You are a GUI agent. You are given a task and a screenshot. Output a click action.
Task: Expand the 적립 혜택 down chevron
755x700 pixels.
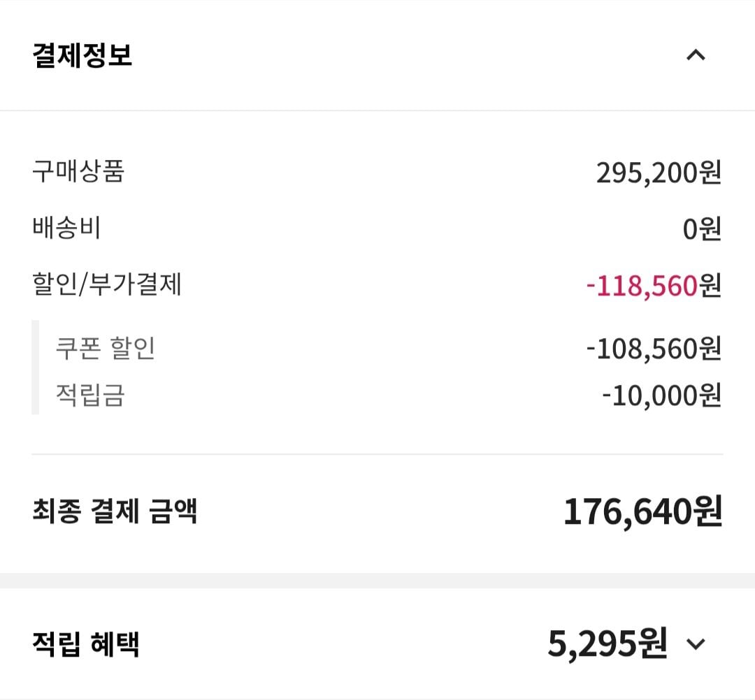pos(696,643)
